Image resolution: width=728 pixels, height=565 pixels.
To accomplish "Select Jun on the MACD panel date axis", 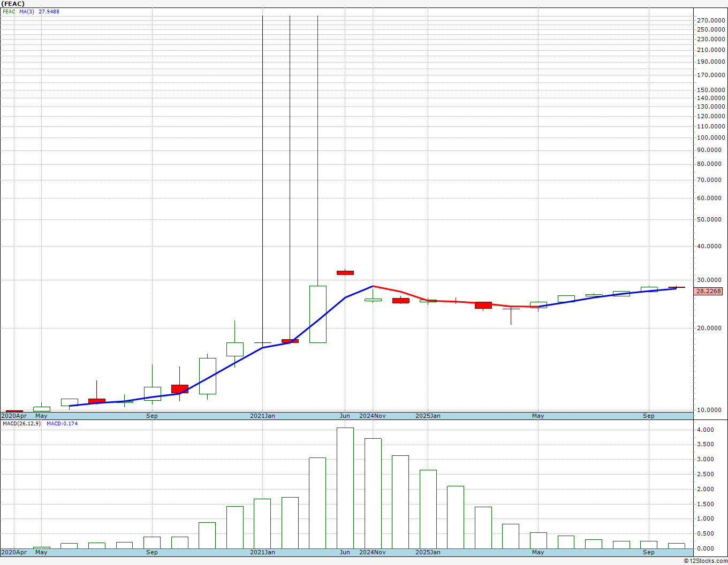I will click(x=345, y=552).
